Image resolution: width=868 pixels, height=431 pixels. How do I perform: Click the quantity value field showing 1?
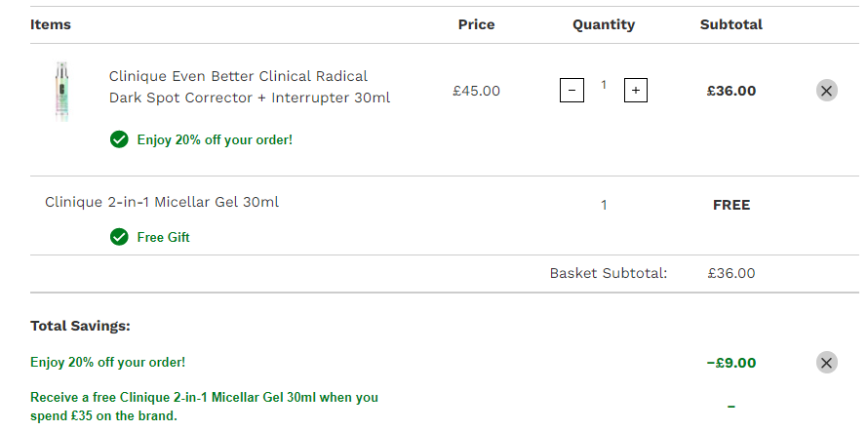click(604, 85)
